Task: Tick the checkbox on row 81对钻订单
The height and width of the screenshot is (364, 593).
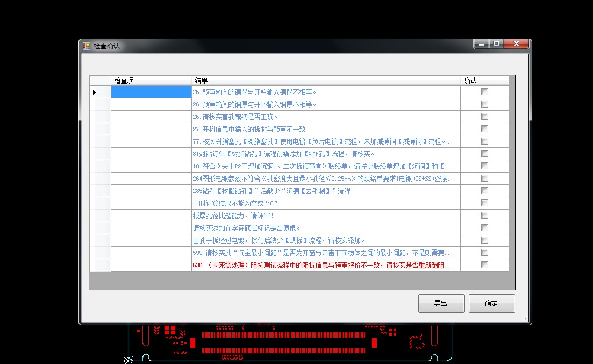Action: [x=484, y=154]
